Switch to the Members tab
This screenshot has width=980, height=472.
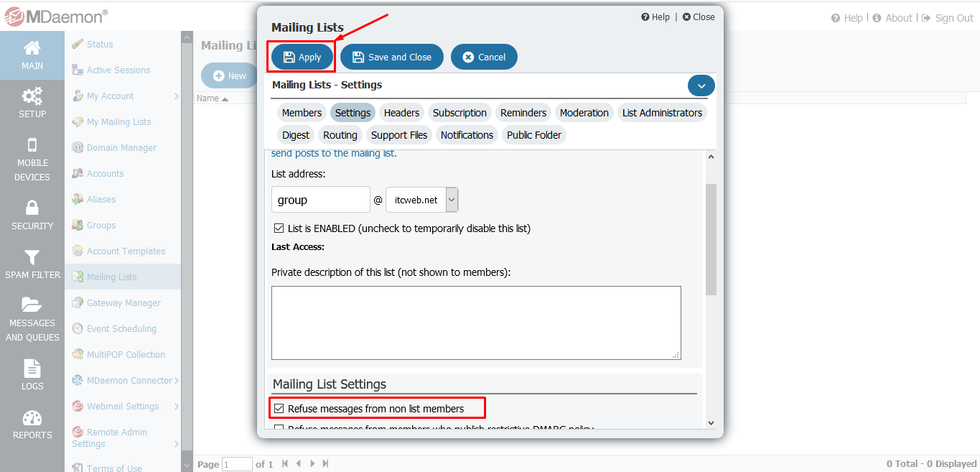coord(302,113)
